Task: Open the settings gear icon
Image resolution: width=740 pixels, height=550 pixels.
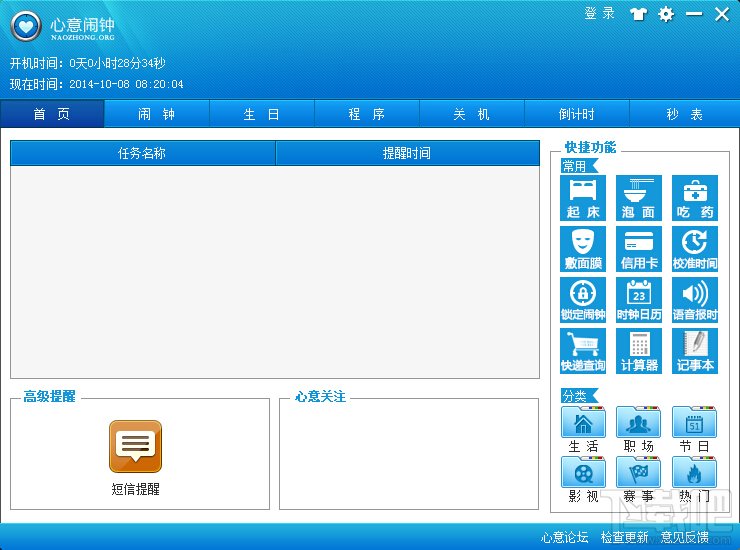Action: point(666,14)
